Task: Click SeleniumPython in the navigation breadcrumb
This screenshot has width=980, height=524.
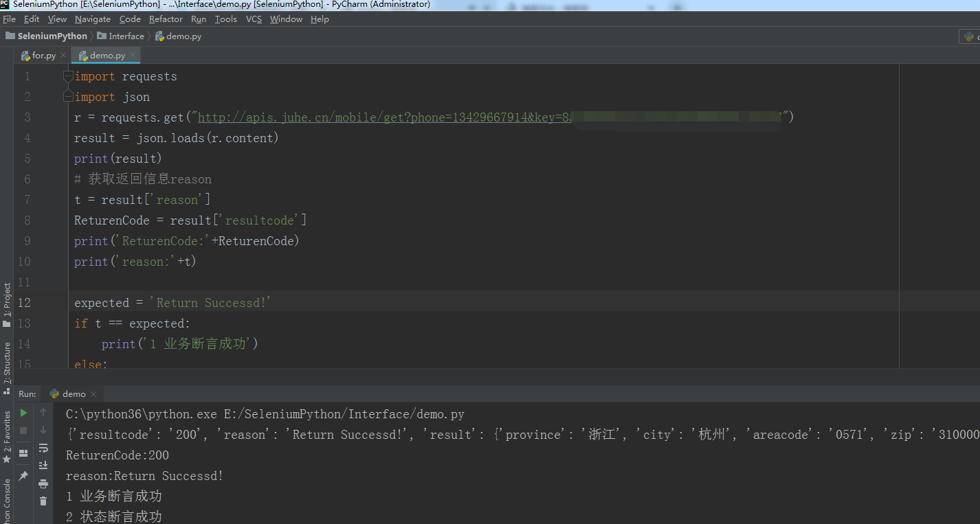Action: pos(52,36)
